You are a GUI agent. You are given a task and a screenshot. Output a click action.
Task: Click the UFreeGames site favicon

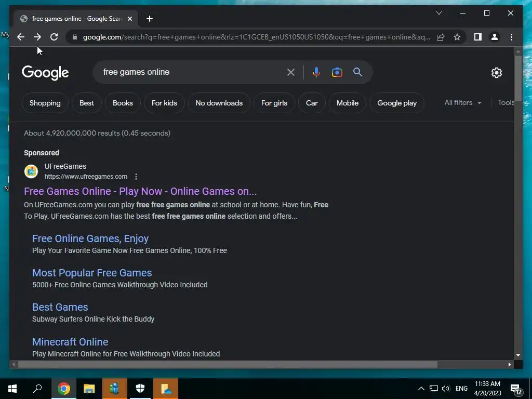coord(31,171)
